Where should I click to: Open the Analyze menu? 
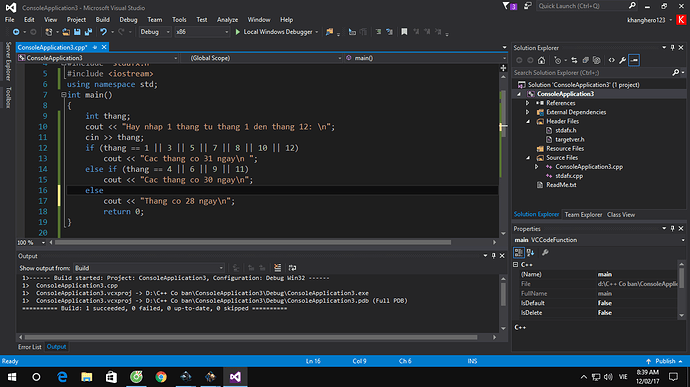227,19
